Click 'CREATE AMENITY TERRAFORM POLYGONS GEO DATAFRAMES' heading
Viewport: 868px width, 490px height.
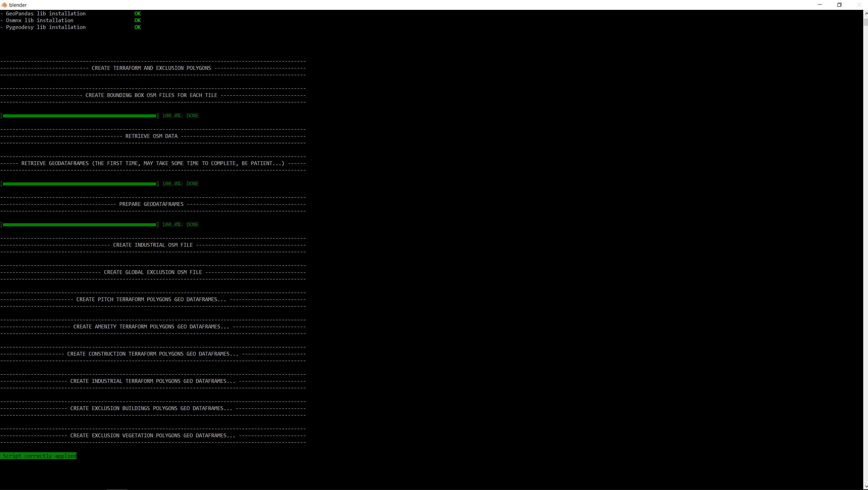(151, 327)
